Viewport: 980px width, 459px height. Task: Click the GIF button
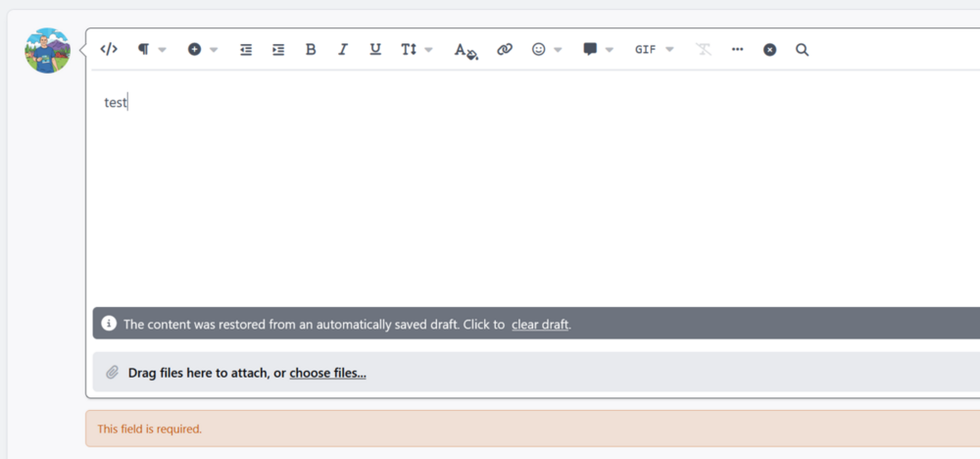tap(646, 49)
